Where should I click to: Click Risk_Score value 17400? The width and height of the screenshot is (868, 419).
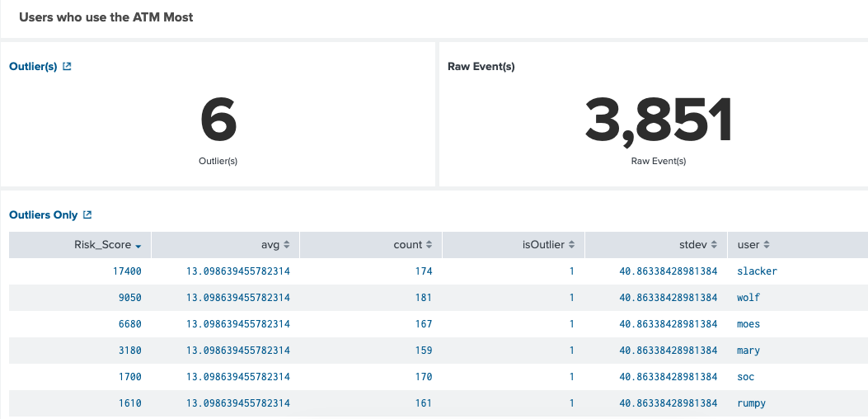127,271
